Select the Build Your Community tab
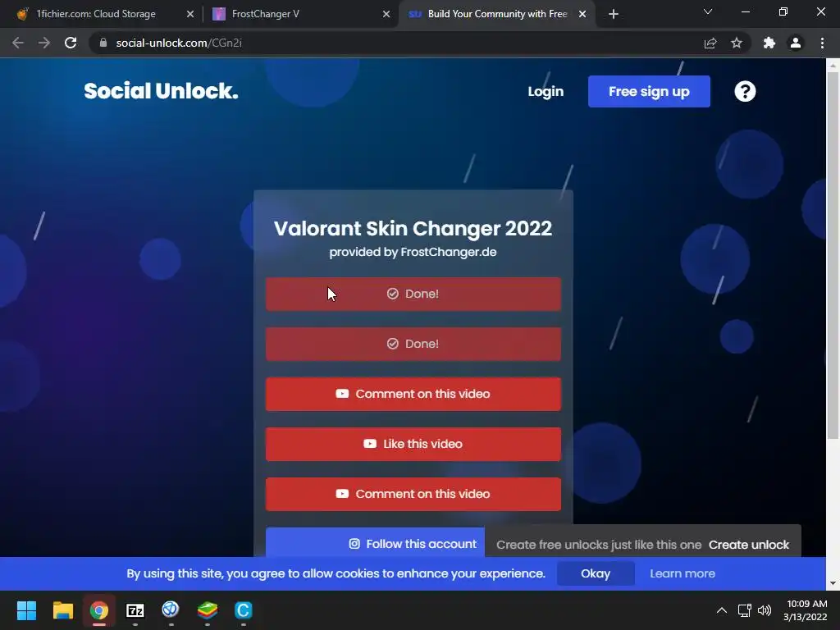The width and height of the screenshot is (840, 630). (497, 14)
